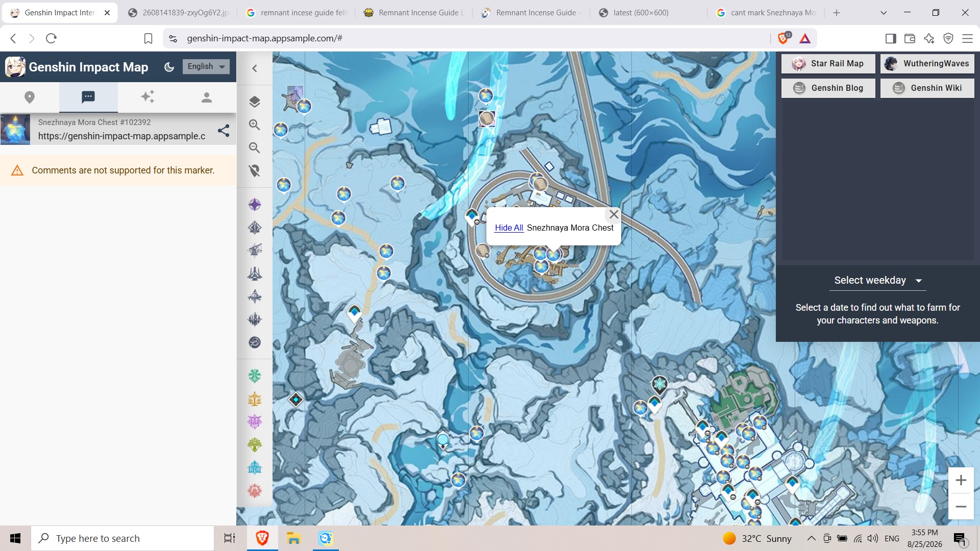The height and width of the screenshot is (551, 980).
Task: Toggle dark mode with moon icon
Action: click(169, 67)
